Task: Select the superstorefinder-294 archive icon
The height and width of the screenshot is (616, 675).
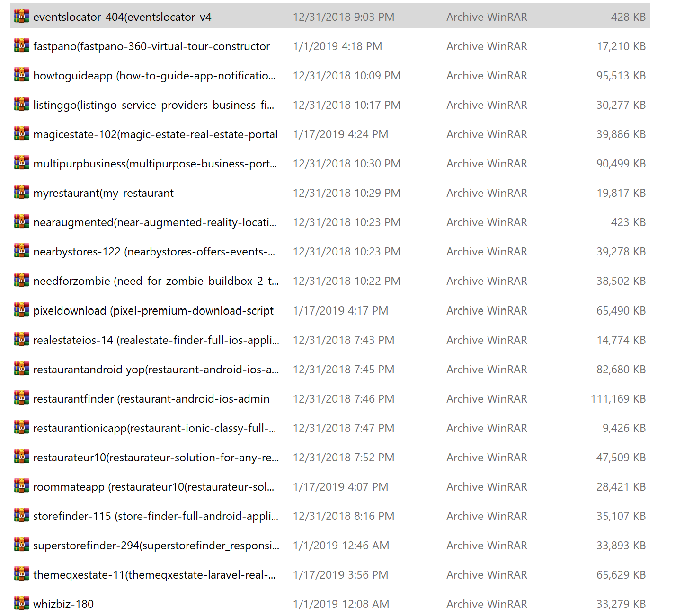Action: pyautogui.click(x=22, y=545)
